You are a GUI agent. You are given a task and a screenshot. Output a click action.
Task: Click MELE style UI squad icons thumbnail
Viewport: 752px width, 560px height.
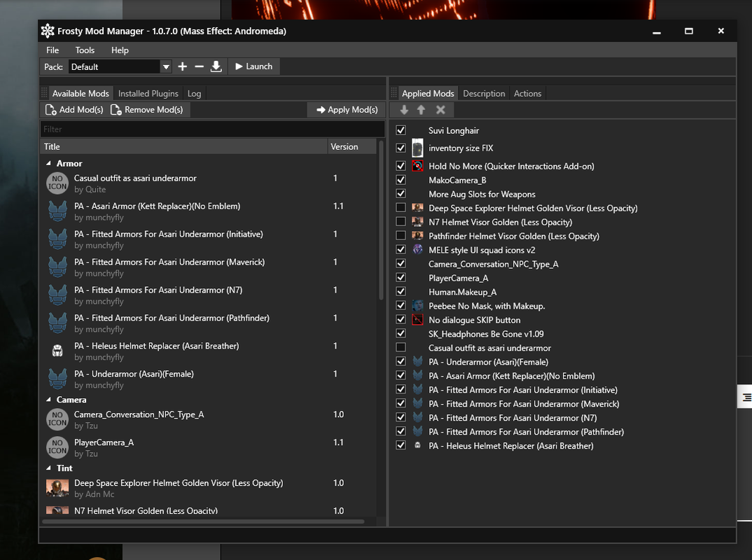pos(418,250)
